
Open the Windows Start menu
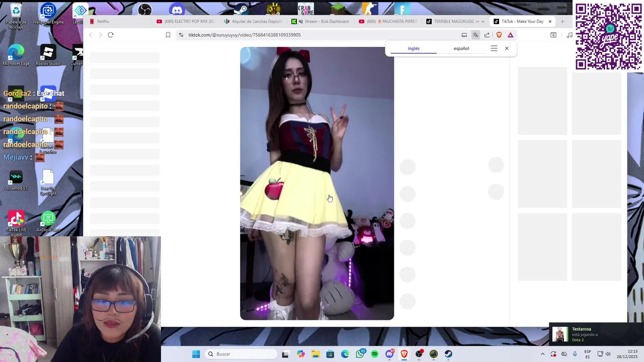196,354
